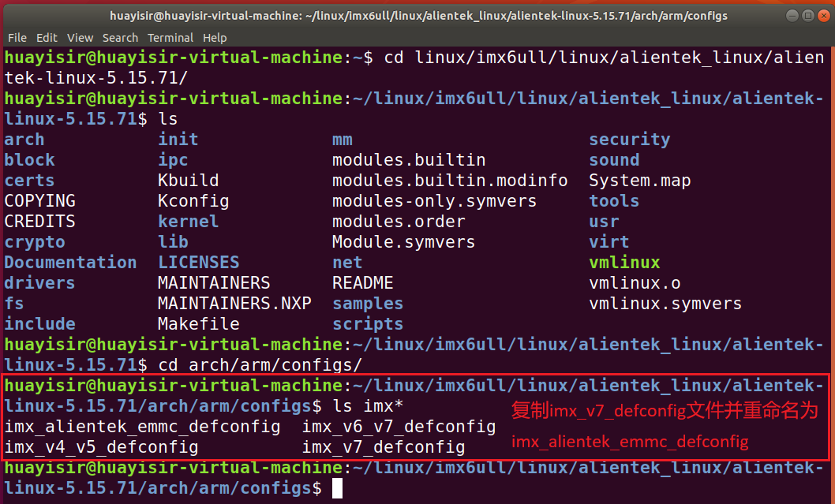Select the "arch" directory name in the listing
The height and width of the screenshot is (504, 835).
pyautogui.click(x=24, y=139)
